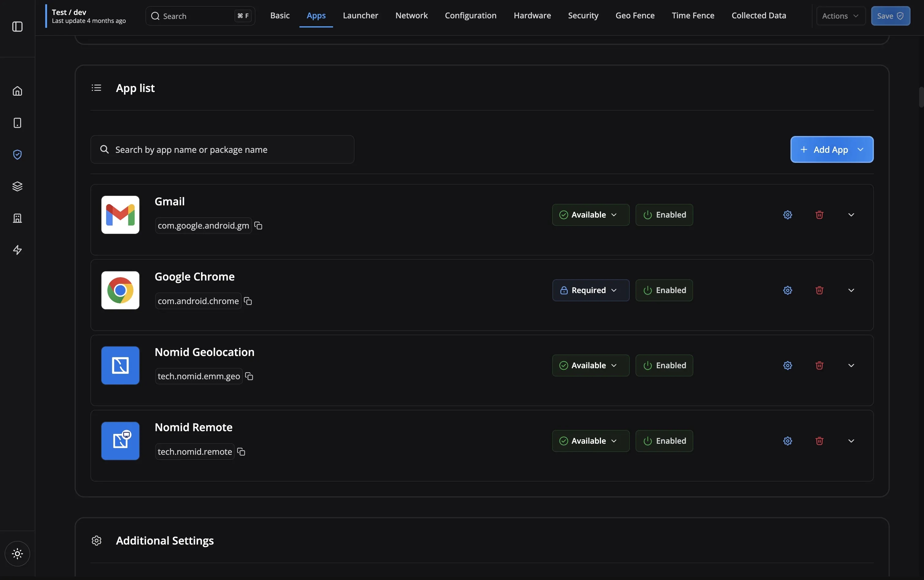
Task: Switch to the Network tab
Action: click(x=411, y=16)
